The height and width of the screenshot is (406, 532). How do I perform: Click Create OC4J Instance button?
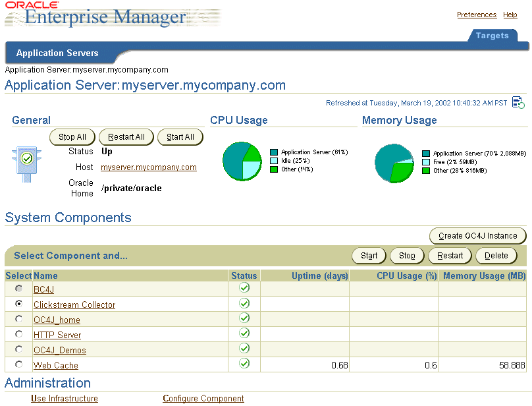click(x=478, y=236)
